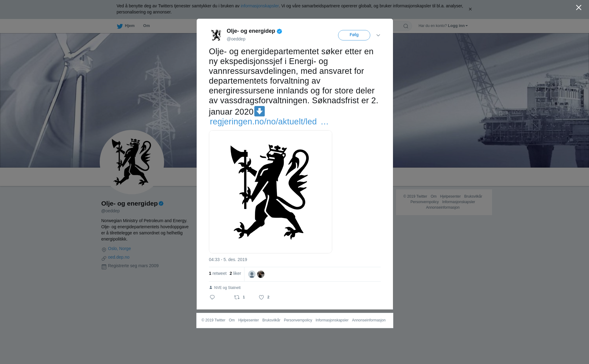Viewport: 589px width, 364px height.
Task: Retweet using the retweet arrows icon
Action: (237, 297)
